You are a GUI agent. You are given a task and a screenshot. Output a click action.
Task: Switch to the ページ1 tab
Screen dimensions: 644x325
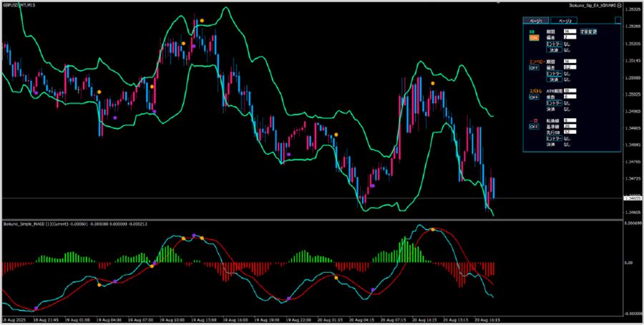tap(536, 21)
